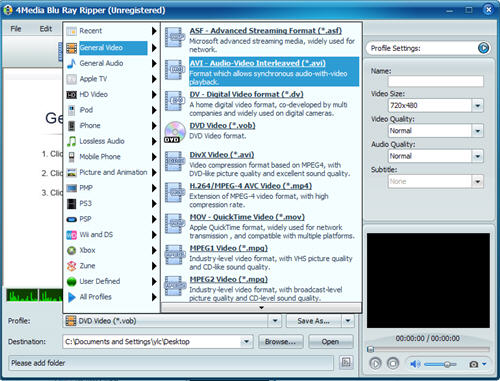Open the File menu
The height and width of the screenshot is (381, 500).
pyautogui.click(x=16, y=29)
